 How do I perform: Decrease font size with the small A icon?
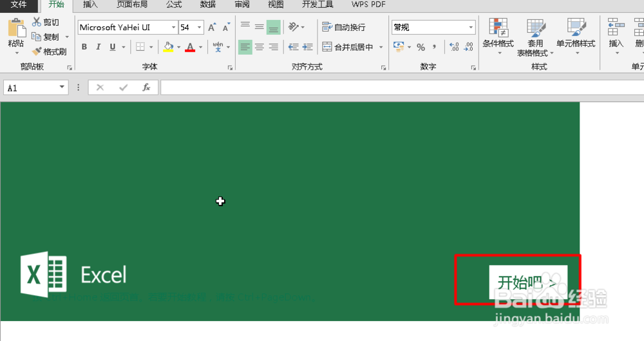[x=226, y=28]
